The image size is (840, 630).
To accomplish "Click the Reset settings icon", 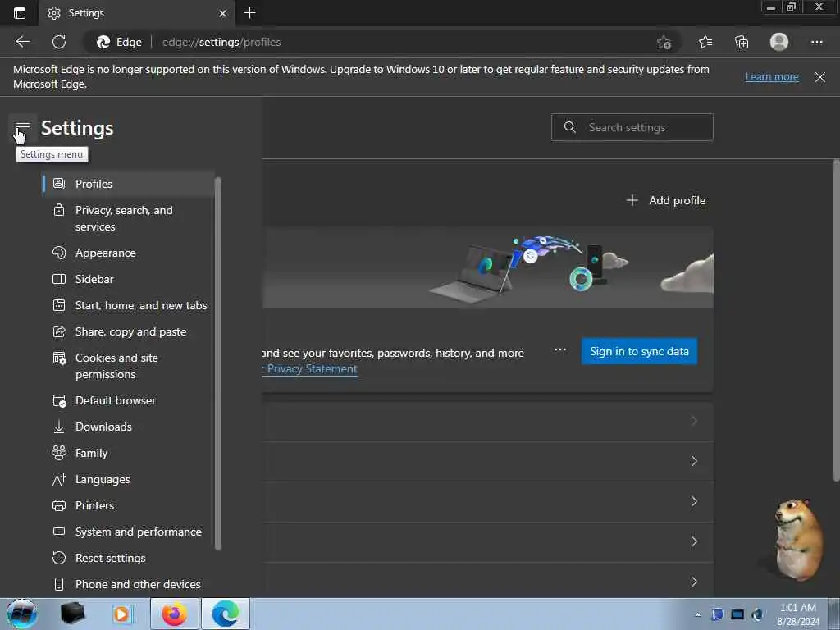I will tap(59, 558).
